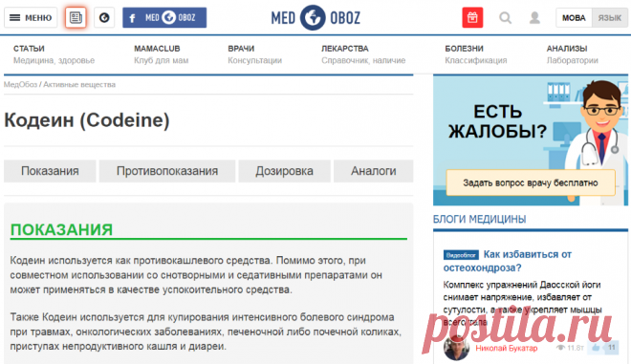Open the MedOboz Facebook page button
Image resolution: width=631 pixels, height=364 pixels.
coord(164,18)
